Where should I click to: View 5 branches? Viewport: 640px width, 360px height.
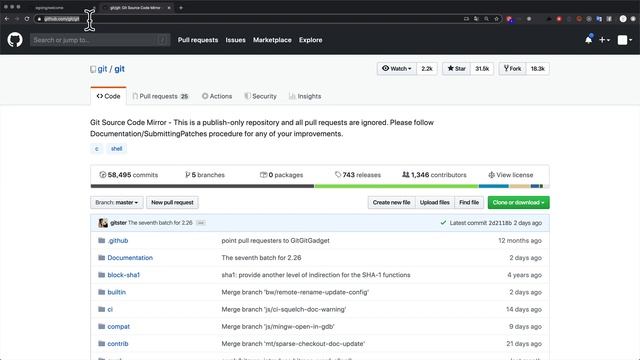pyautogui.click(x=205, y=175)
